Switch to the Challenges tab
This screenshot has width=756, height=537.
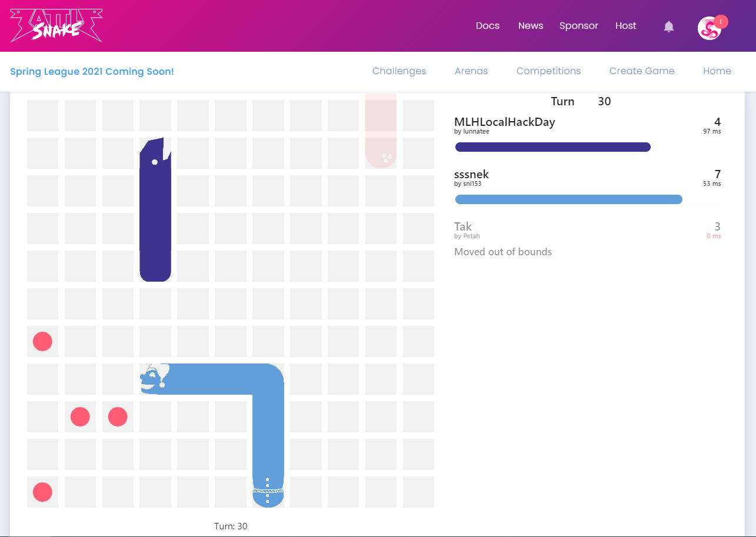399,71
